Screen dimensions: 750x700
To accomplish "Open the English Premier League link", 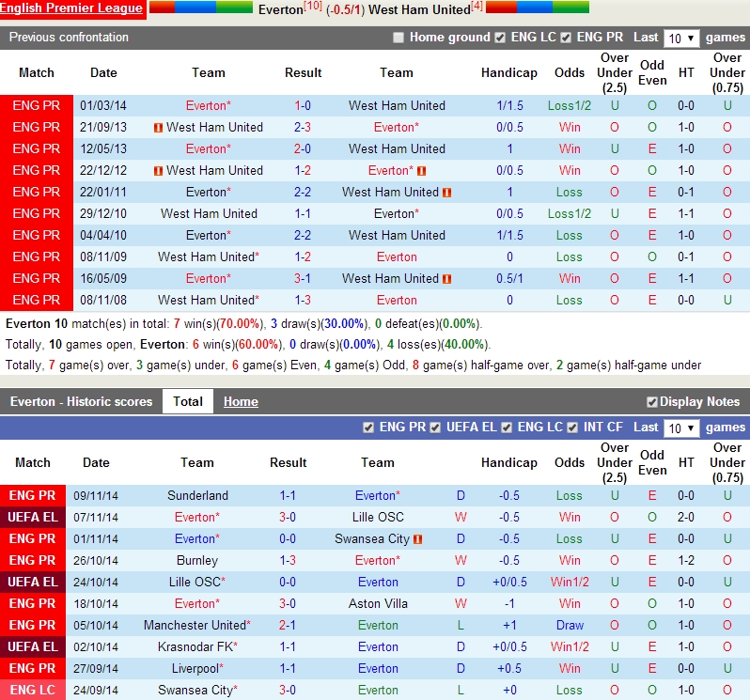I will 71,8.
